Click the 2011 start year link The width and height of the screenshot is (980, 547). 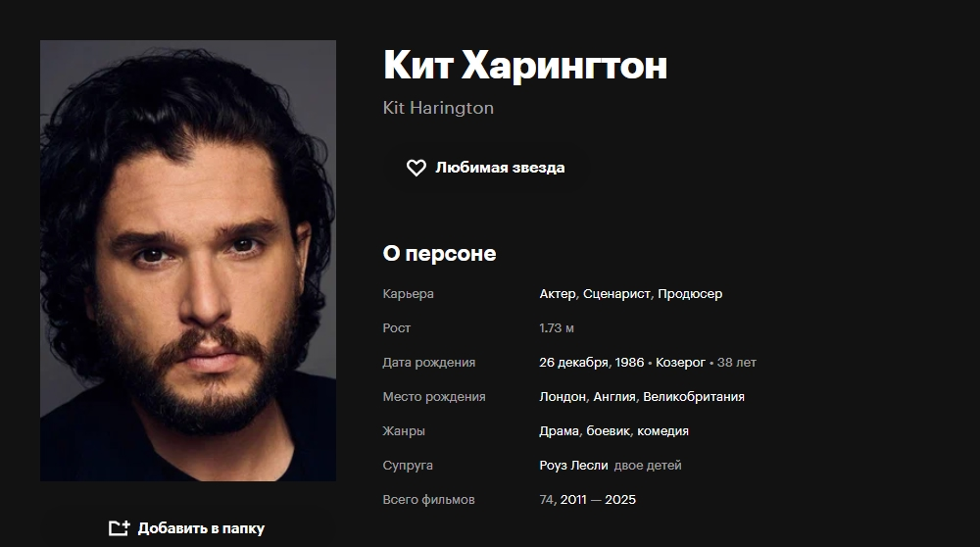573,500
